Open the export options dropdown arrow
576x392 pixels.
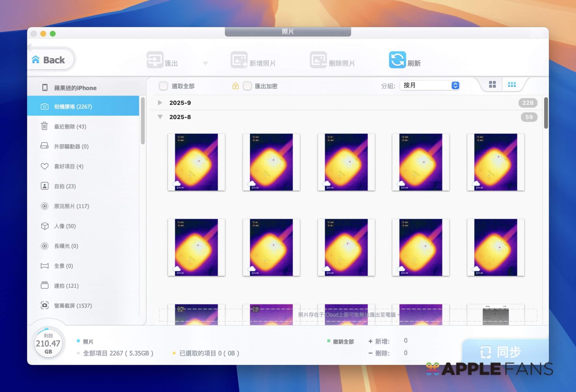tap(206, 64)
